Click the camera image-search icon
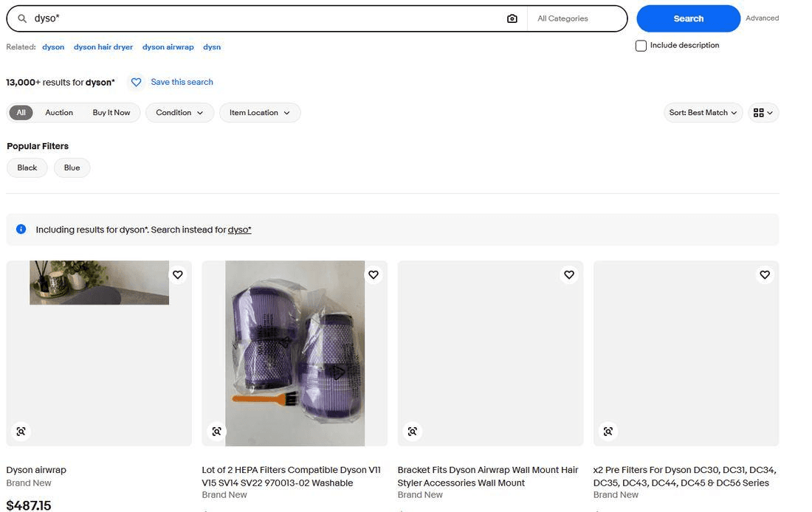This screenshot has height=512, width=812. click(512, 18)
